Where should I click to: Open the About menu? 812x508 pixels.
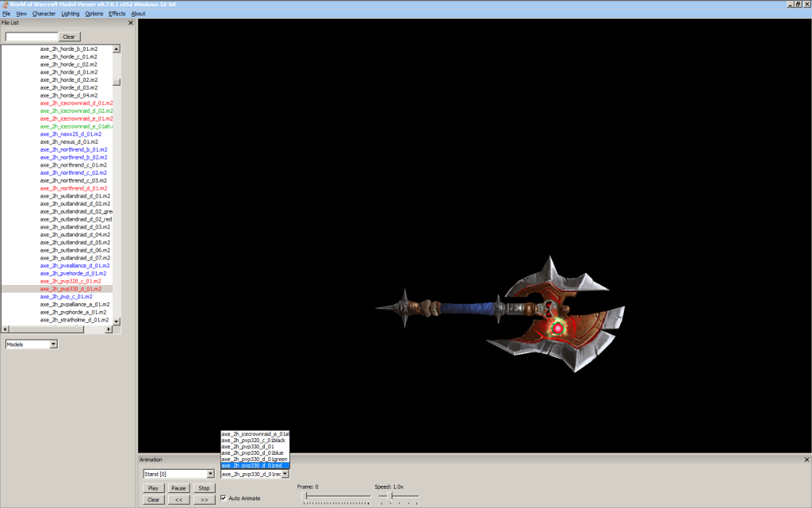click(x=138, y=14)
